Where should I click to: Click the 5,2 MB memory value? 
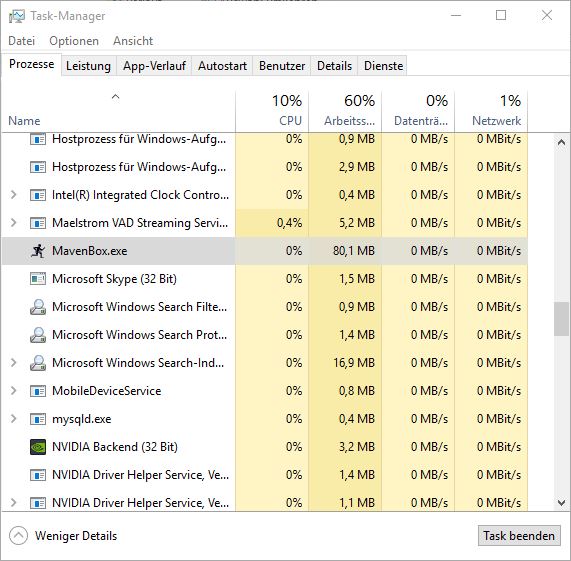coord(357,223)
